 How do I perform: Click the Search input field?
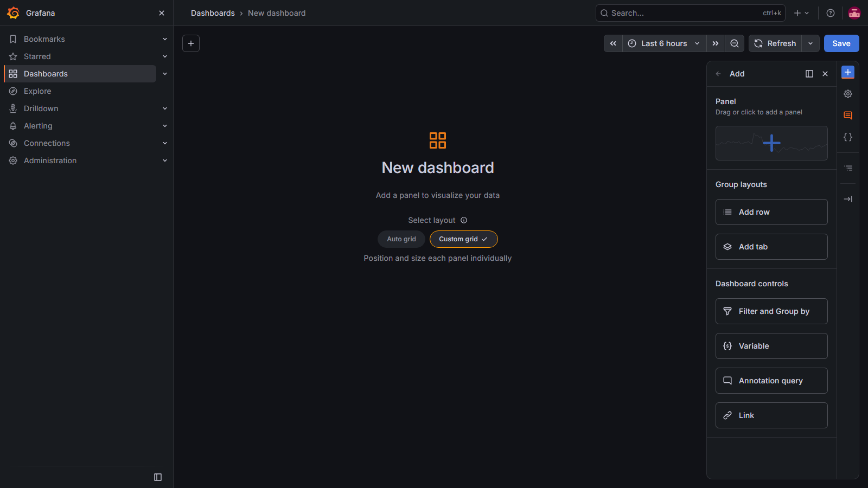pyautogui.click(x=691, y=13)
